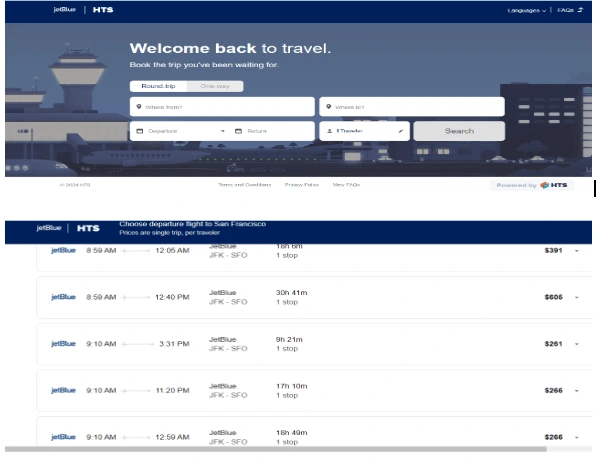Click the $391 price
The image size is (605, 460).
click(553, 250)
